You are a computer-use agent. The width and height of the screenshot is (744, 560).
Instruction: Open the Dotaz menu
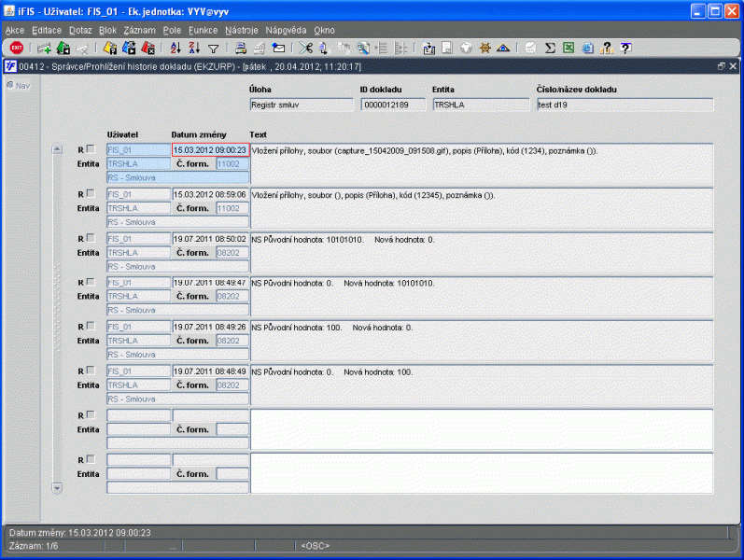80,31
